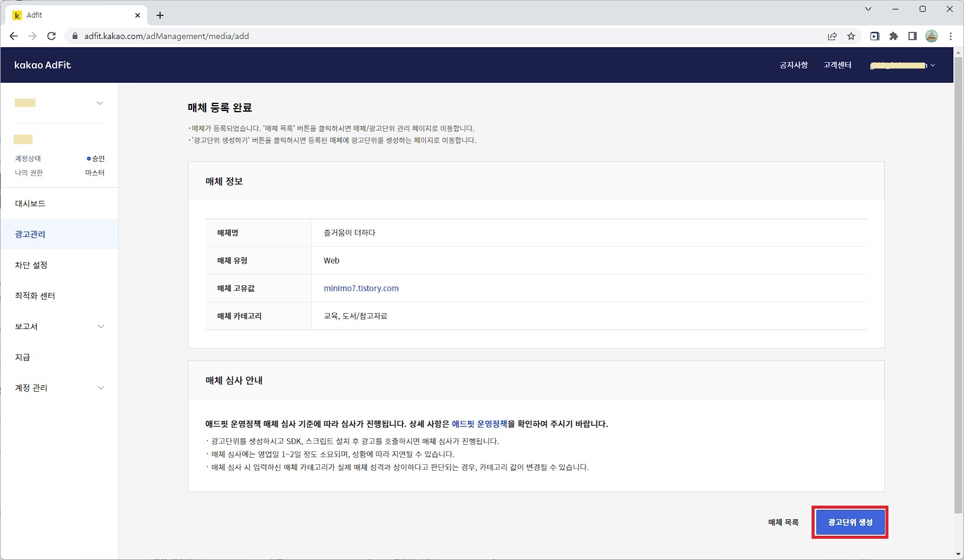Click the 매체 등록 완료 heading

220,108
